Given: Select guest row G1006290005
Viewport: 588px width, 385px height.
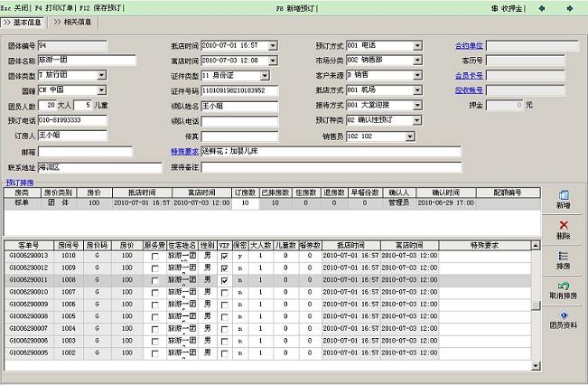Looking at the screenshot, I should [267, 353].
